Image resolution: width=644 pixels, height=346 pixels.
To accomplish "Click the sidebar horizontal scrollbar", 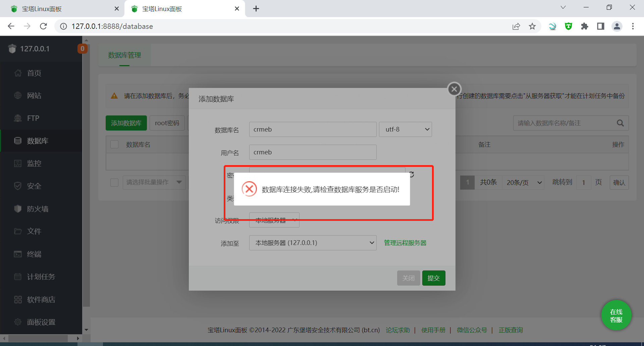I will 38,338.
